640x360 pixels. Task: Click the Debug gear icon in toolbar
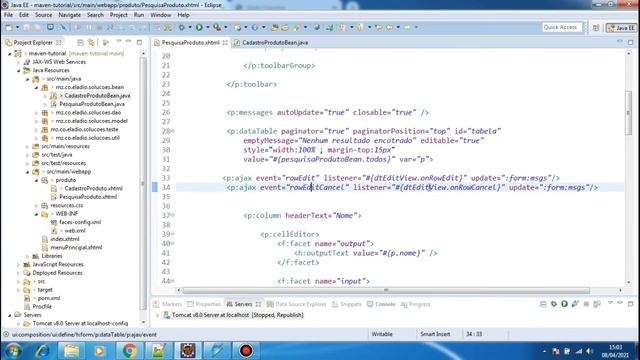[182, 27]
